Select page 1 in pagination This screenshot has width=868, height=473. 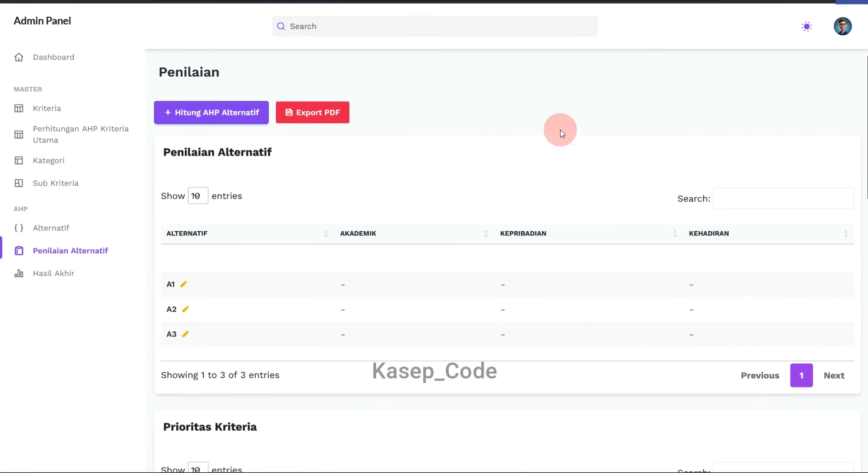point(801,375)
